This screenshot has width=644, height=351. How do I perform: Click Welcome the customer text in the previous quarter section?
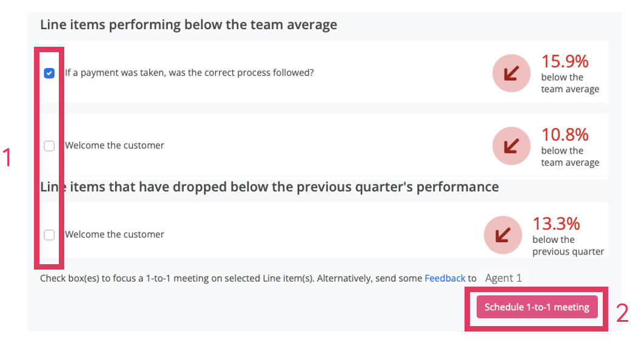[x=115, y=234]
